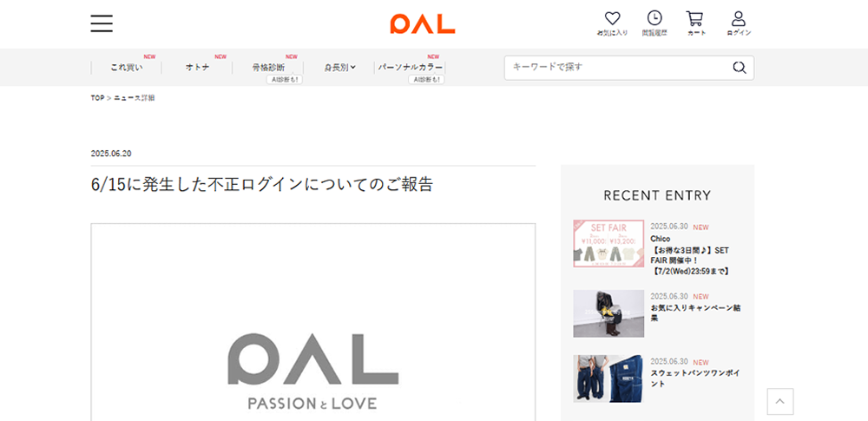View browsing history via clock icon
The height and width of the screenshot is (421, 868).
click(x=654, y=23)
